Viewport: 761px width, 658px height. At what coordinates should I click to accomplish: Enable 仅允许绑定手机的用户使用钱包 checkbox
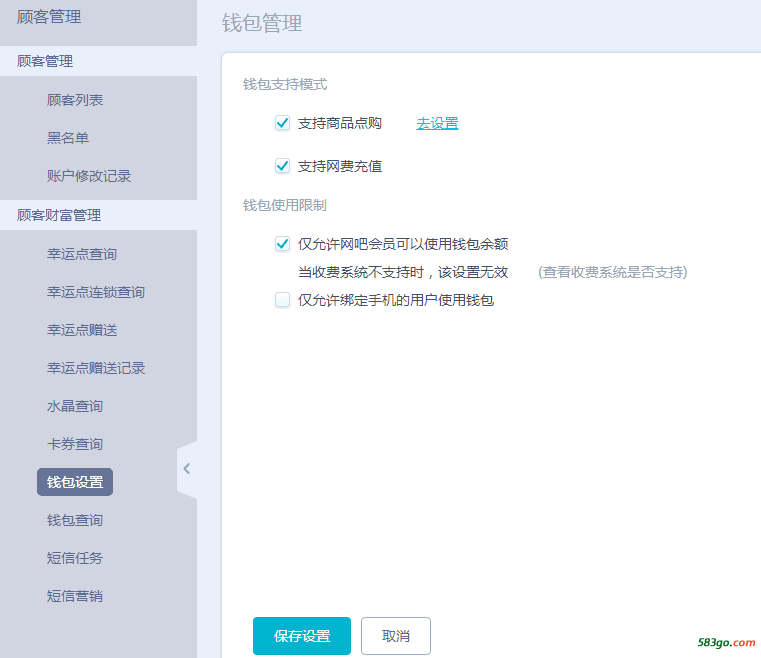click(282, 300)
